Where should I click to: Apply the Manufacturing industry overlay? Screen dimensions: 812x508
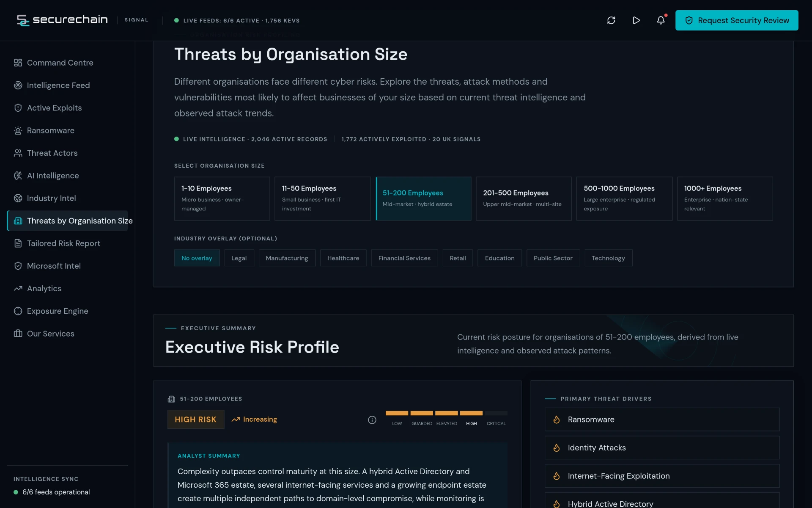coord(287,258)
